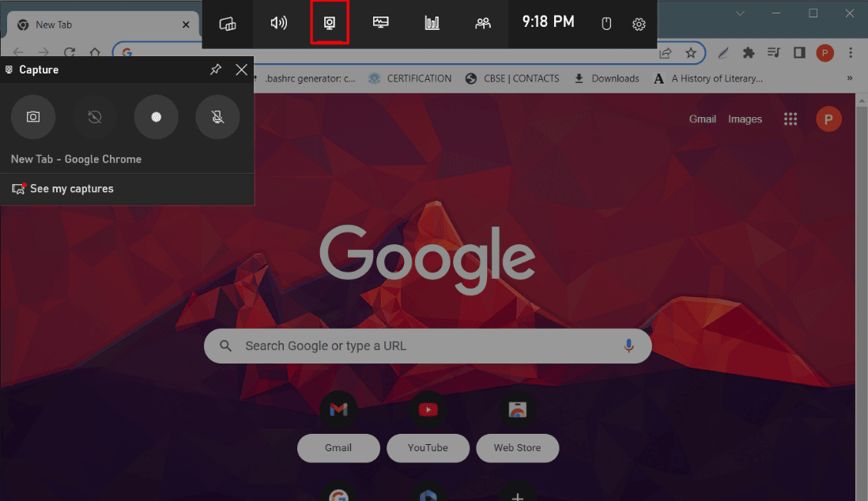
Task: Open the Web Store shortcut tile
Action: (x=517, y=448)
